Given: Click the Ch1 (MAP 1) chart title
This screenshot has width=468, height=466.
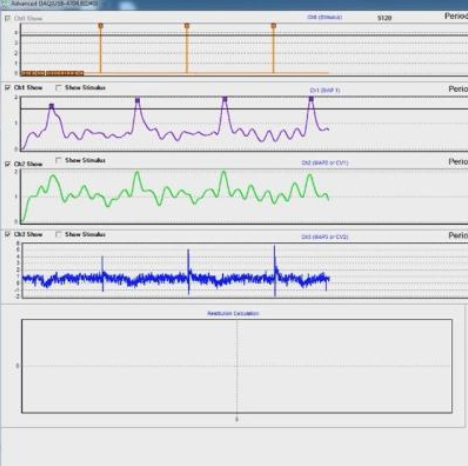Looking at the screenshot, I should 325,90.
